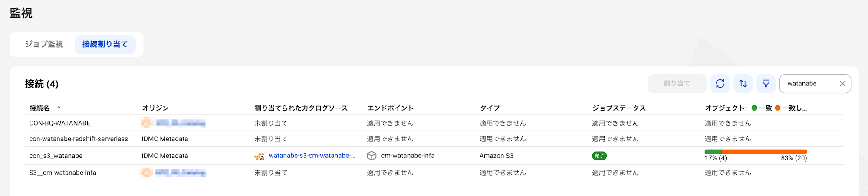Toggle sort arrow on 接続名 column
The width and height of the screenshot is (868, 196).
59,108
